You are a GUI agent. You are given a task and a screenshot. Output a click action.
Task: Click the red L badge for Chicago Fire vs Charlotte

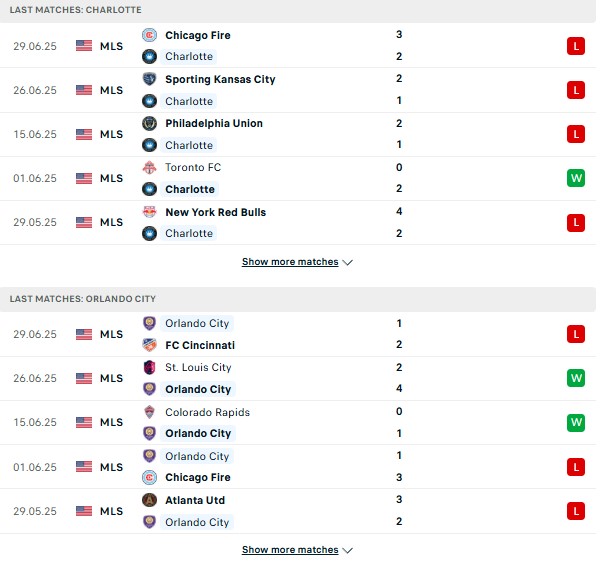[575, 46]
